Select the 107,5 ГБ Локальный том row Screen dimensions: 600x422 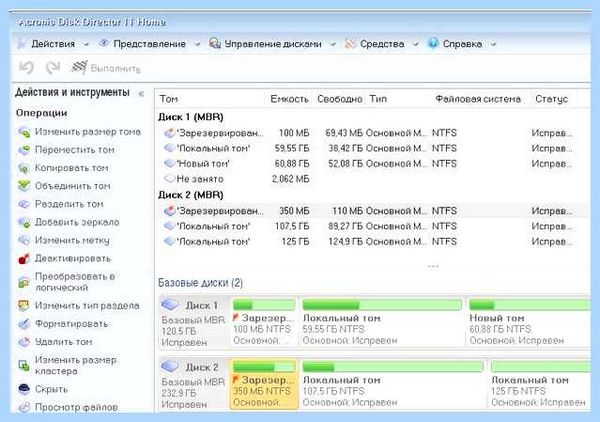(371, 226)
